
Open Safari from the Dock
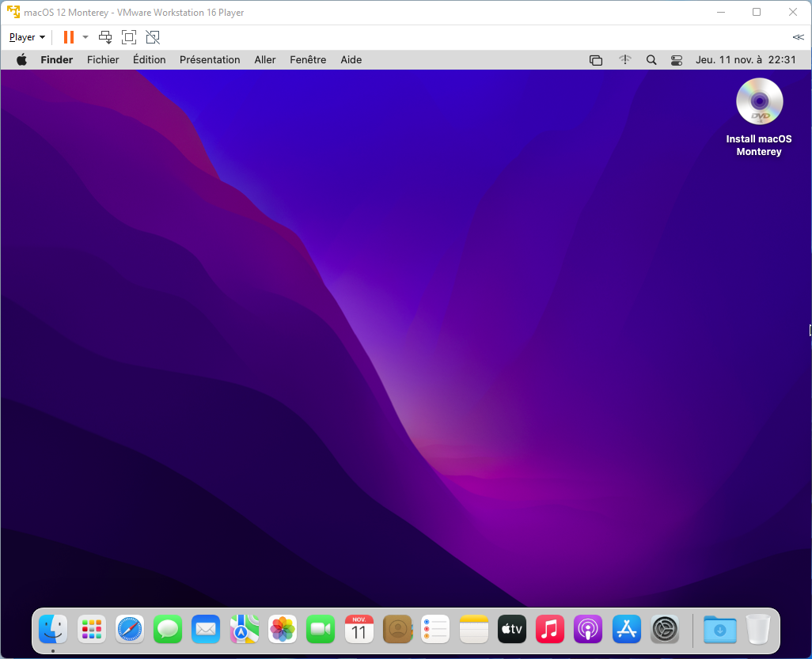click(129, 629)
